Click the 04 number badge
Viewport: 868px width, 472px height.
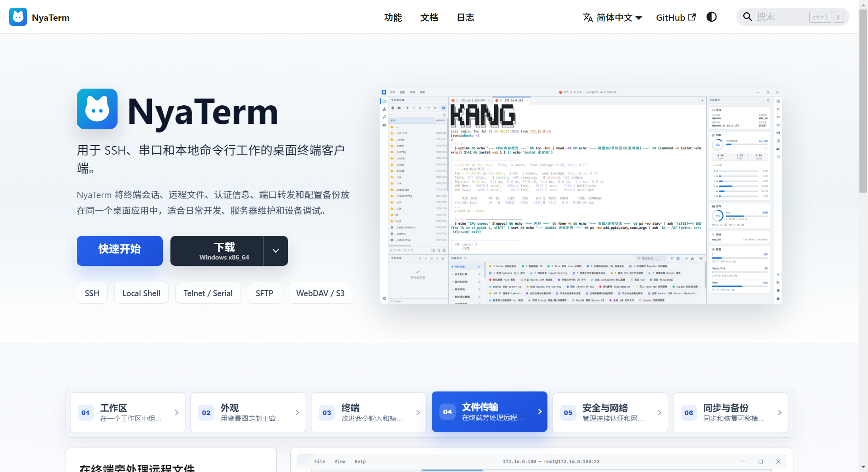point(448,412)
